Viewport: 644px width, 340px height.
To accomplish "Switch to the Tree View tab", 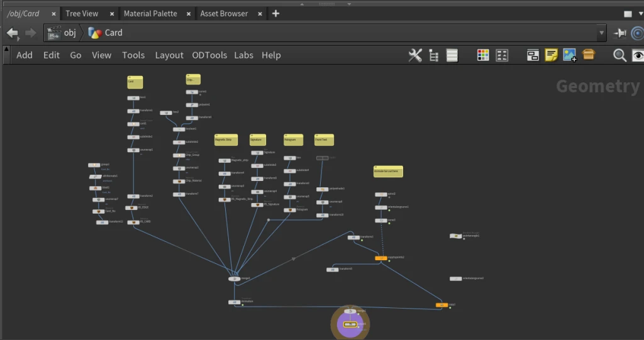I will (82, 14).
